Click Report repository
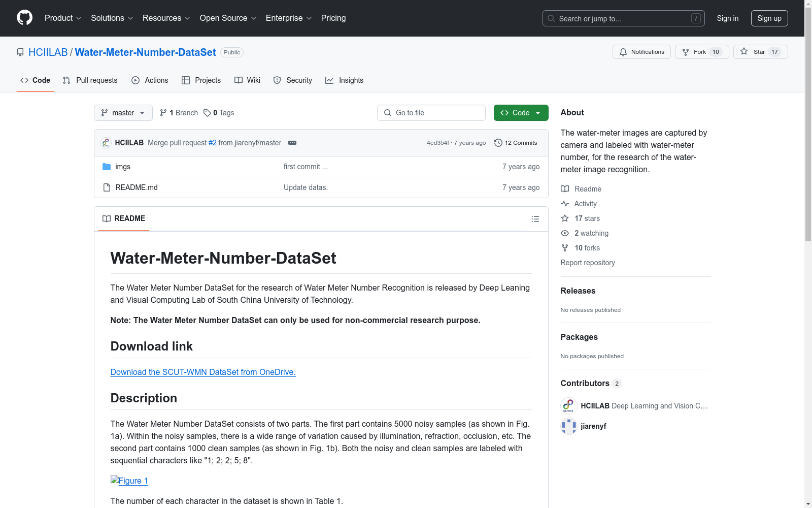This screenshot has width=812, height=508. tap(588, 263)
